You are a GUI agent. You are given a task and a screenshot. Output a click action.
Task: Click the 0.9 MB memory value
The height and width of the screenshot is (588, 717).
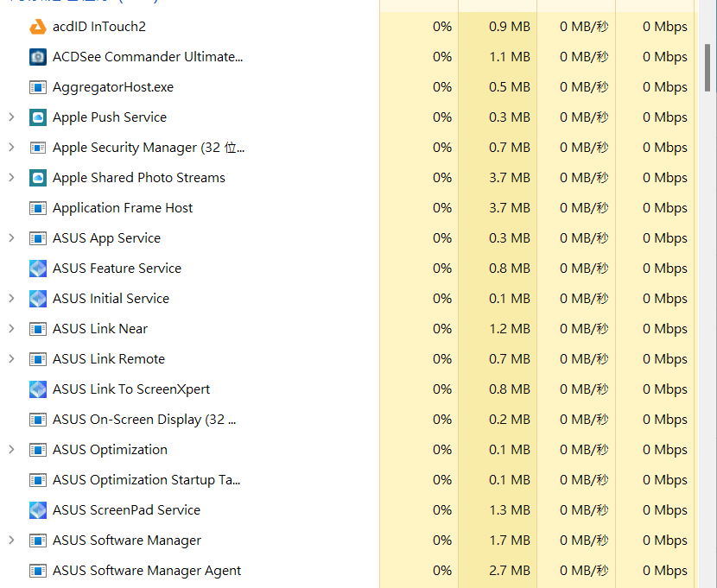[510, 27]
